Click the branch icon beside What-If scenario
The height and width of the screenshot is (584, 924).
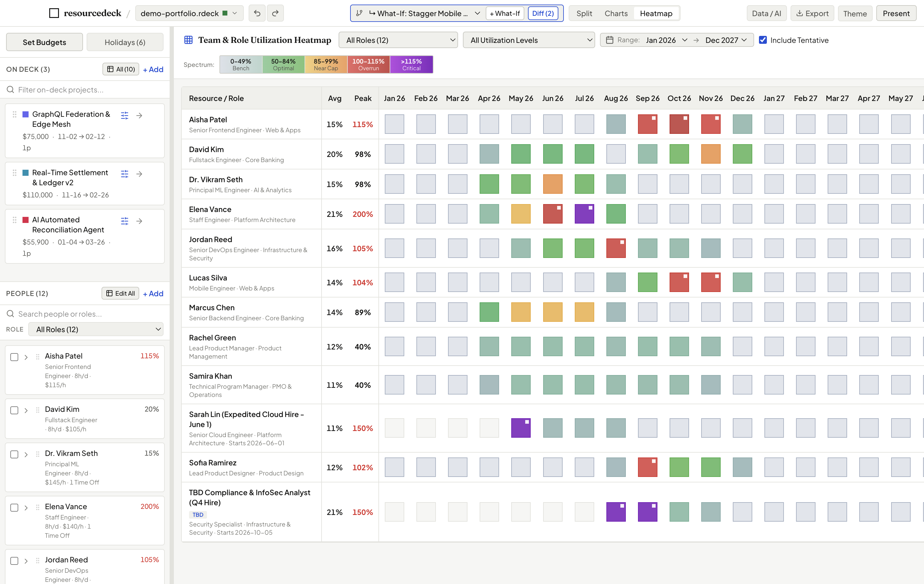coord(359,13)
